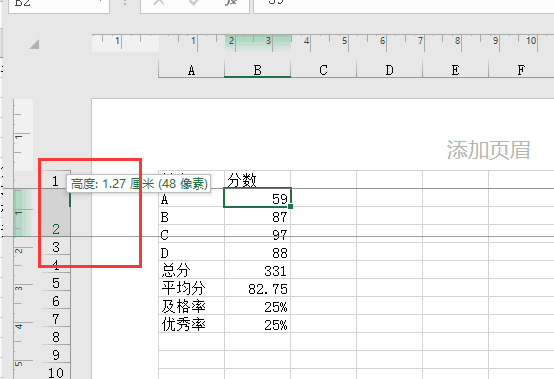Select row header 2

pos(55,213)
